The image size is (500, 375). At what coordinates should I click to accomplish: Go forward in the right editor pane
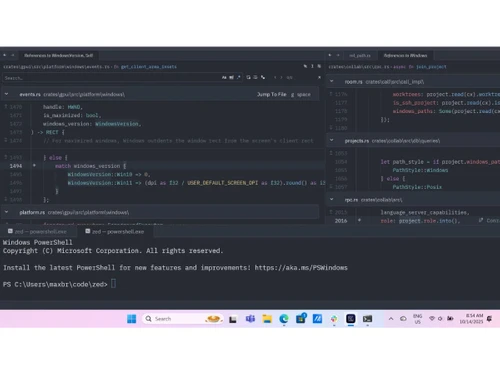[x=338, y=55]
